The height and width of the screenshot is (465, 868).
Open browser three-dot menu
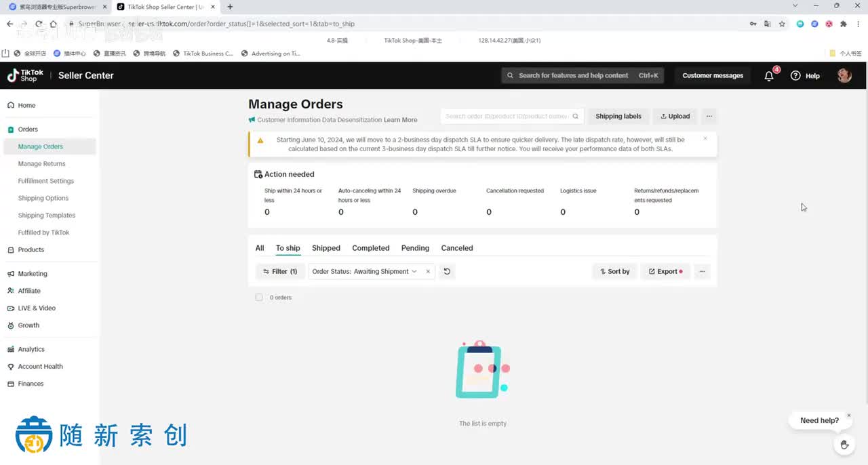[858, 24]
